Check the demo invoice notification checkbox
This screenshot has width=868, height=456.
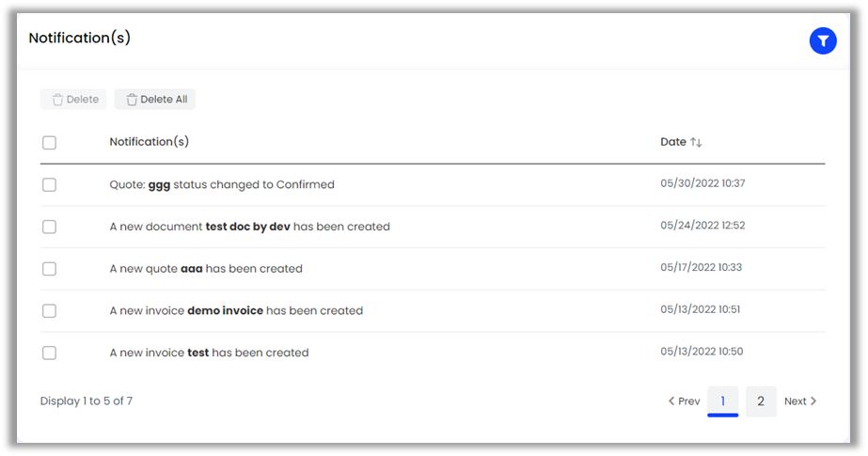point(50,311)
